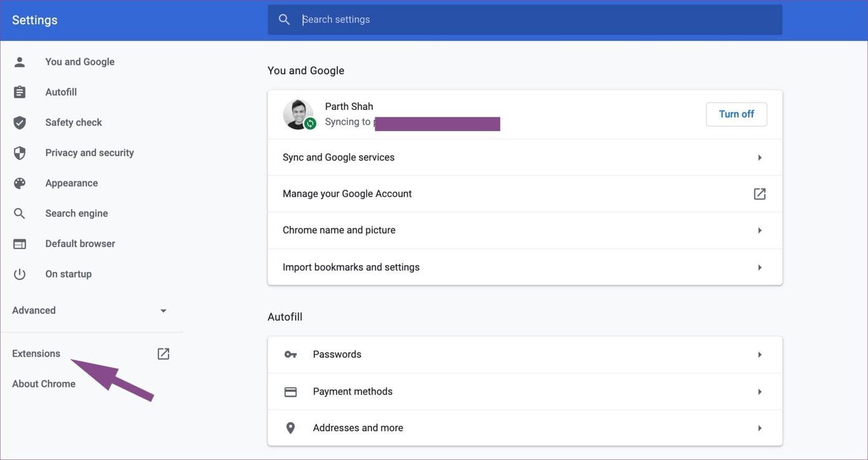Select Appearance in sidebar
This screenshot has height=460, width=868.
pos(72,183)
